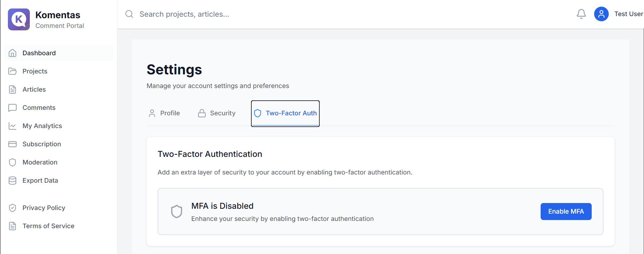
Task: Click the blue user avatar icon
Action: tap(601, 14)
